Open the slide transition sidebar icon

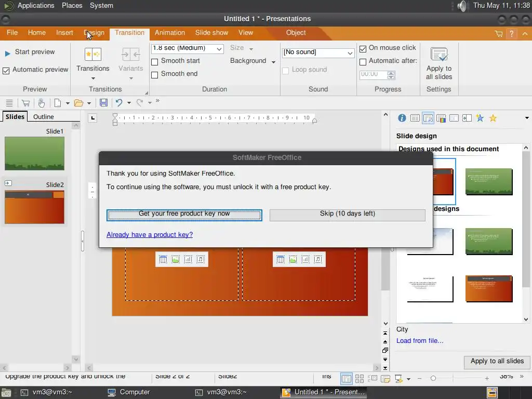coord(467,118)
